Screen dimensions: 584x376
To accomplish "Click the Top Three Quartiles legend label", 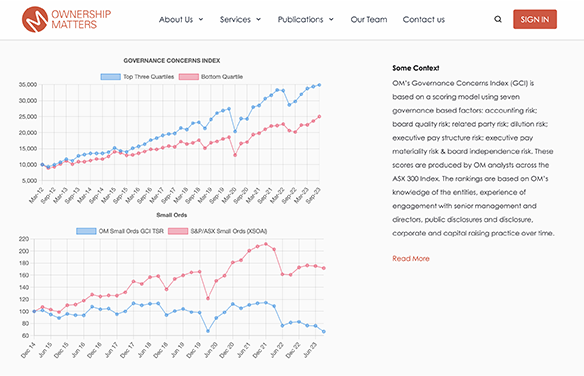I will pyautogui.click(x=149, y=77).
